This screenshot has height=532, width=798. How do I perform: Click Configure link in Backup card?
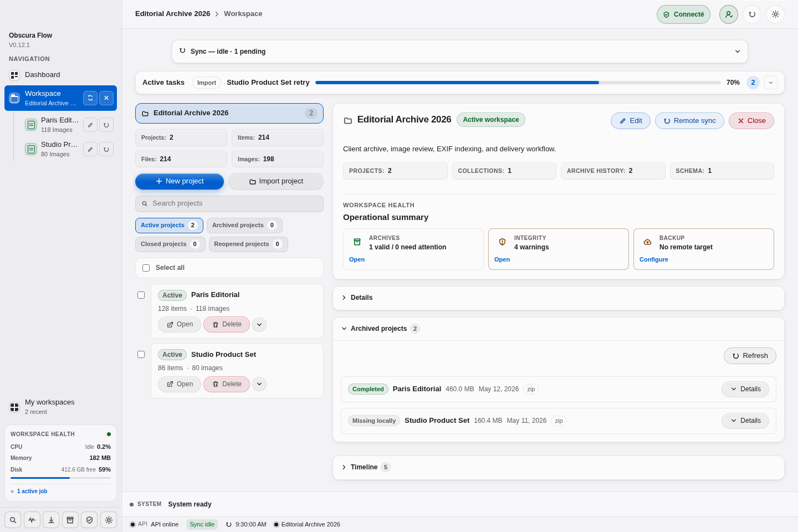(654, 259)
